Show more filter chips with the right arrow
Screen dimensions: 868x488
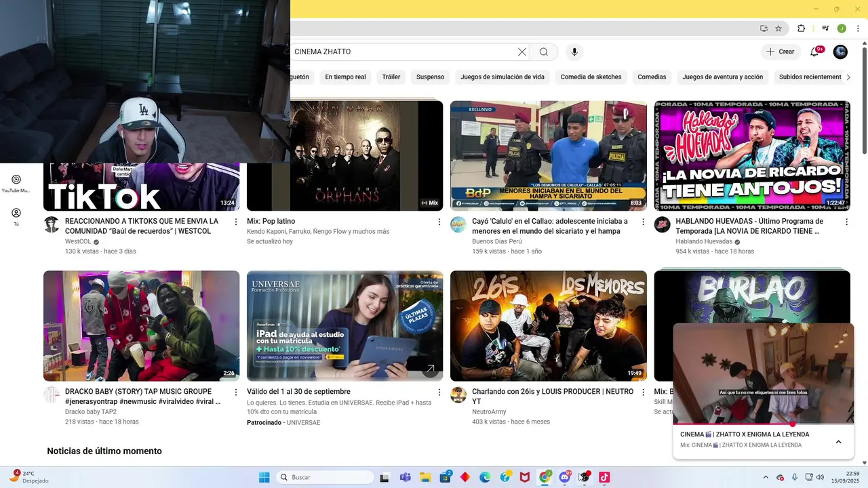pyautogui.click(x=848, y=77)
